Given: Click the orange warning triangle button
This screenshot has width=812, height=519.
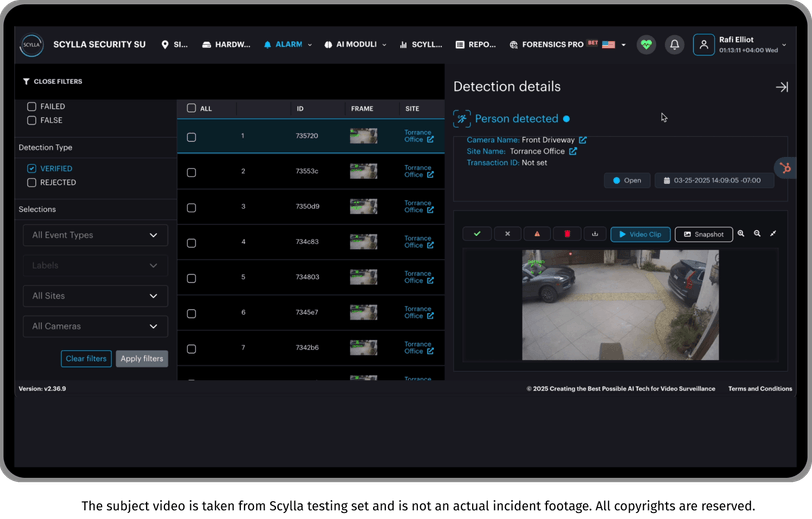Looking at the screenshot, I should tap(537, 234).
